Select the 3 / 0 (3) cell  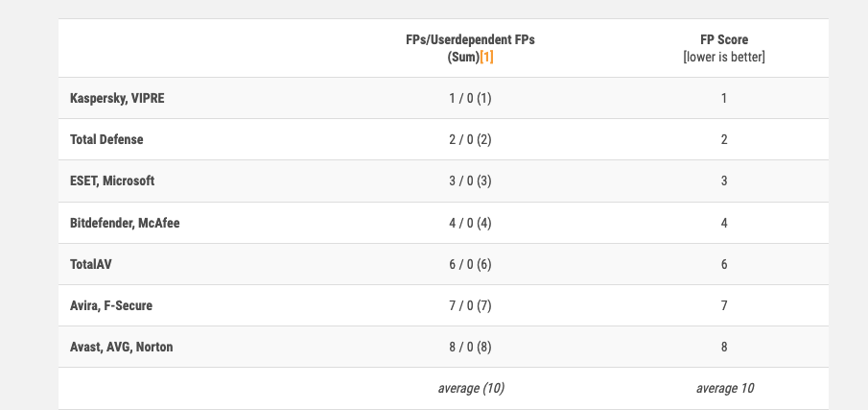pyautogui.click(x=470, y=181)
